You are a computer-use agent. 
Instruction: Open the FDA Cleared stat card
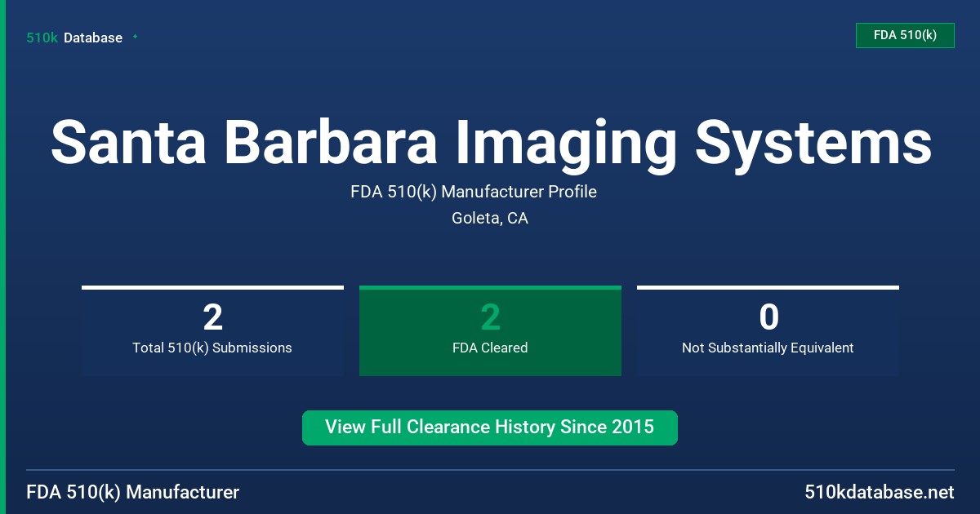[x=490, y=331]
